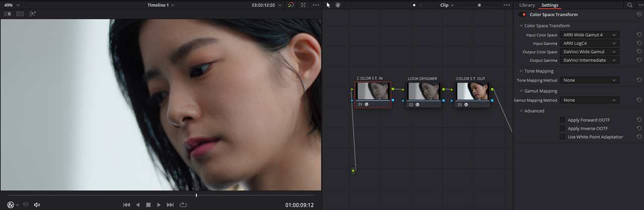Screen dimensions: 644x210
Task: Switch to Settings tab
Action: pos(550,5)
